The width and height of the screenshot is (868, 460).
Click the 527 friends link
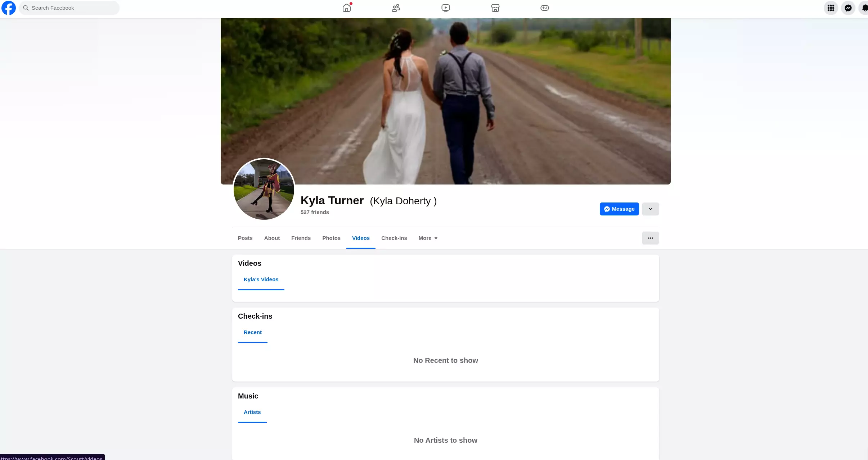tap(315, 212)
